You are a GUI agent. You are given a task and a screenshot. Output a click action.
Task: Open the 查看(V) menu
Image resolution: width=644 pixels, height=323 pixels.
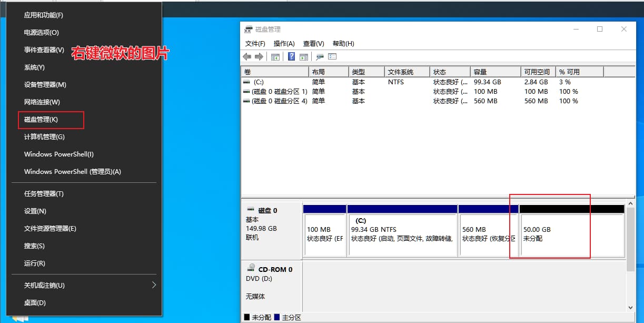click(312, 43)
